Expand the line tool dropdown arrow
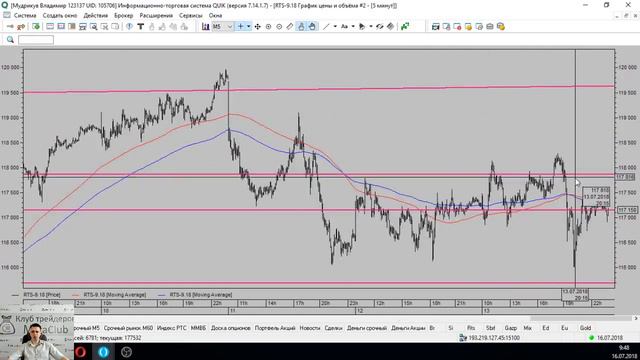 [x=335, y=27]
